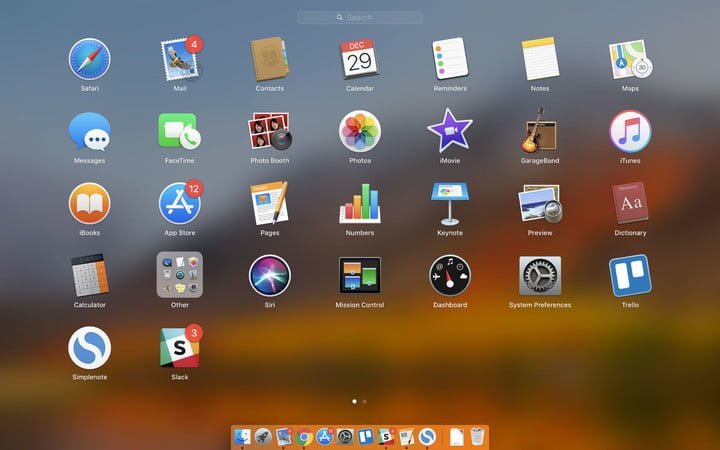Select the first Launchpad page dot

point(354,401)
